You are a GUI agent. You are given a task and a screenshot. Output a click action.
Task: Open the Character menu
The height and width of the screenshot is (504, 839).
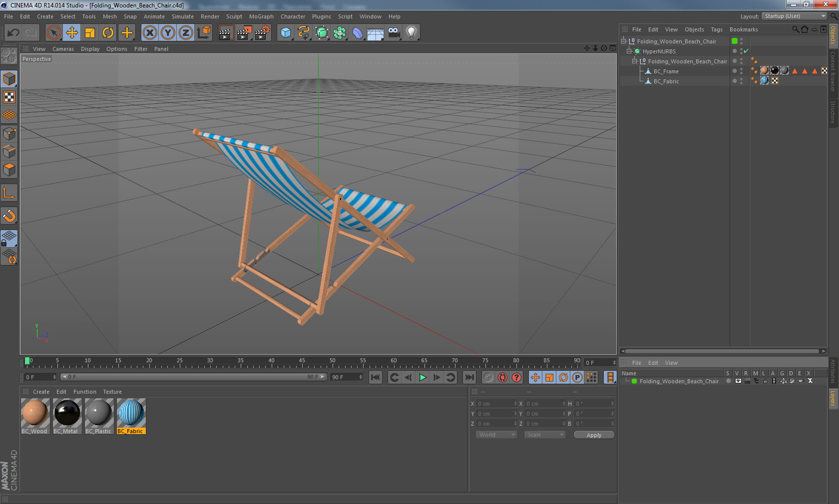[x=293, y=16]
